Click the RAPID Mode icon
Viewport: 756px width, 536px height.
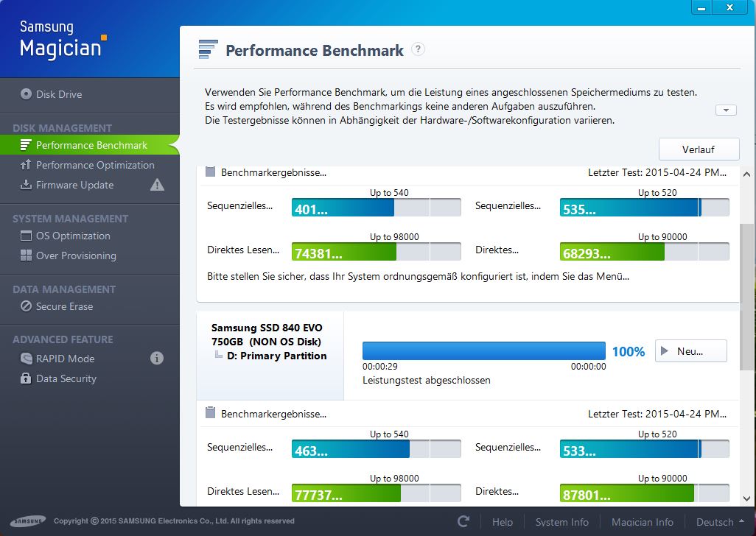click(x=26, y=359)
